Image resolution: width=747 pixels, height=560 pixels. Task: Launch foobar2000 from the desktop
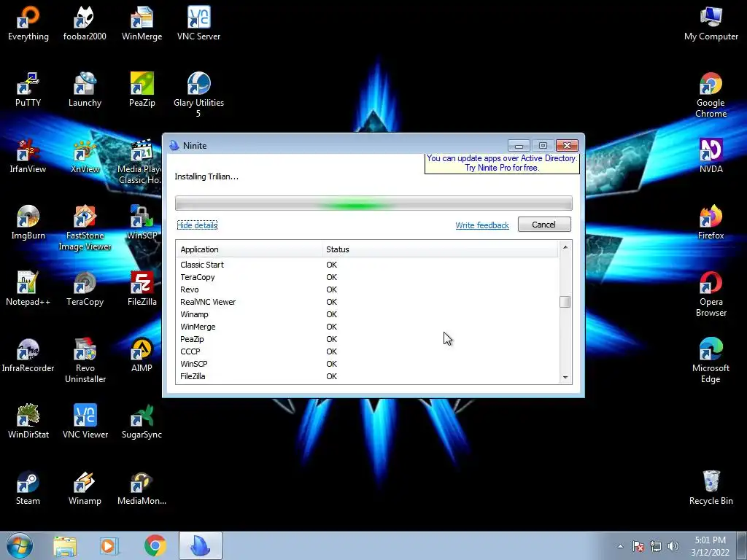click(85, 24)
